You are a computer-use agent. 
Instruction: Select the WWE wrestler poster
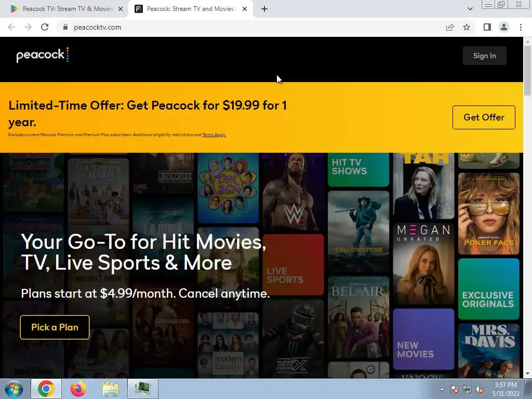coord(293,192)
